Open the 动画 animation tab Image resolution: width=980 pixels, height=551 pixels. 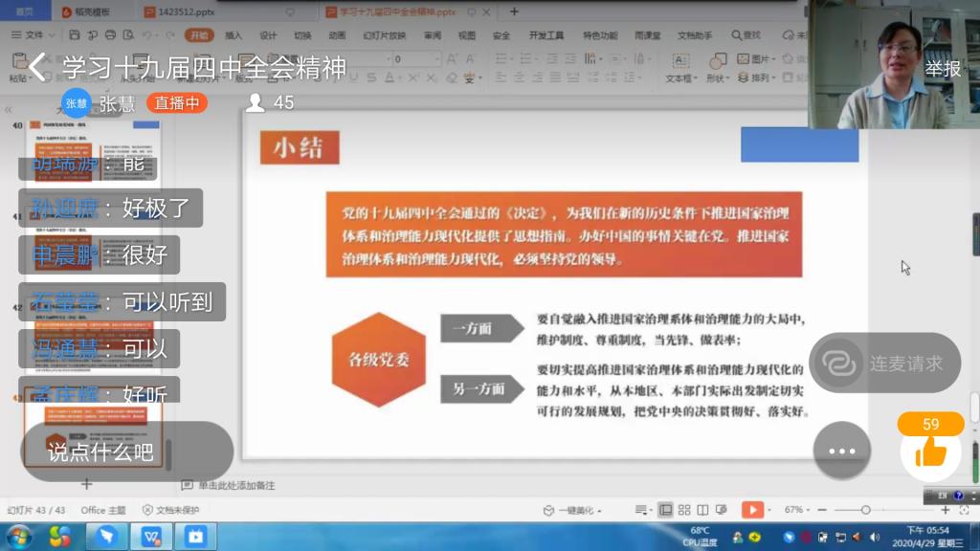point(337,35)
